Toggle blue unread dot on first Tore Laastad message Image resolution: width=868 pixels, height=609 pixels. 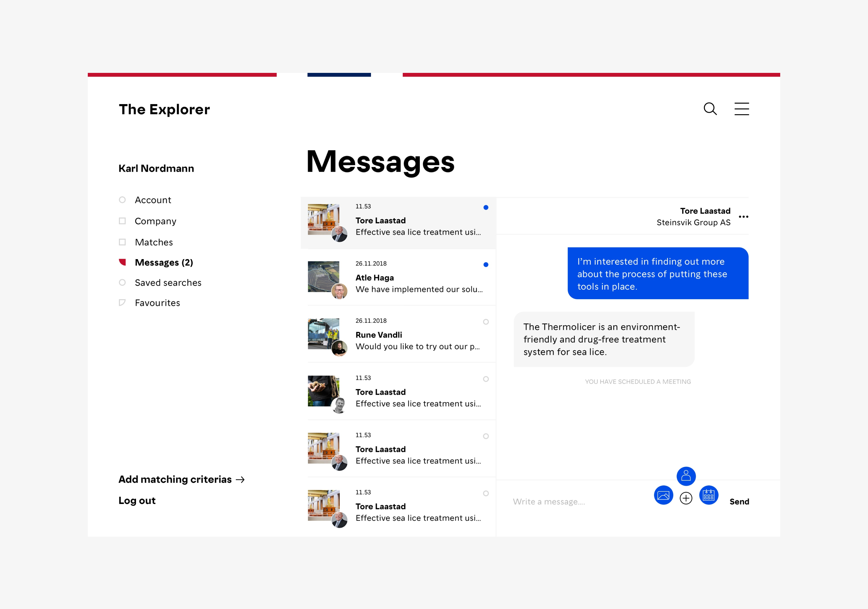(486, 208)
